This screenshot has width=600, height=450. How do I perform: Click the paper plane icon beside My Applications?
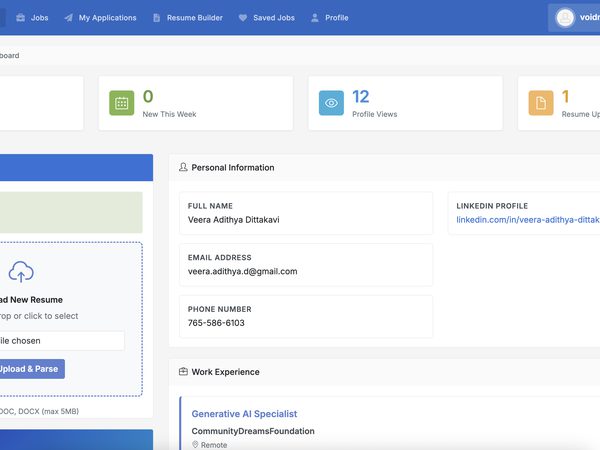tap(68, 18)
